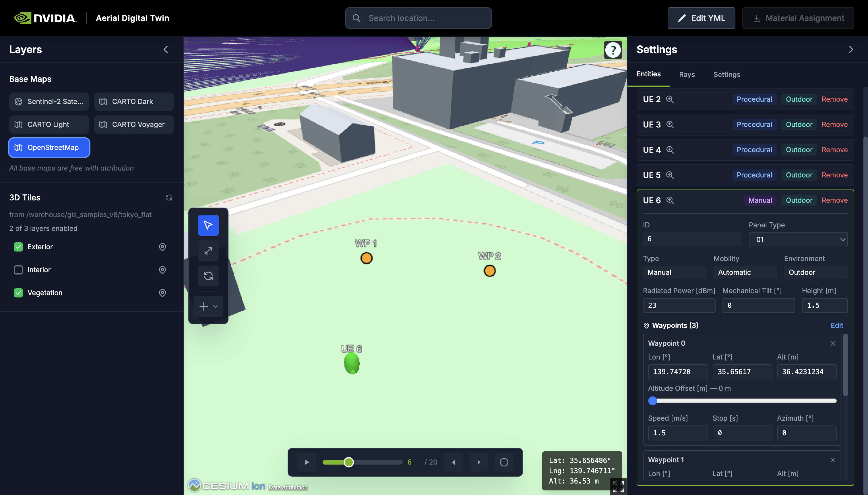Screen dimensions: 868x495
Task: Click the circle loop button in timeline
Action: coord(504,462)
